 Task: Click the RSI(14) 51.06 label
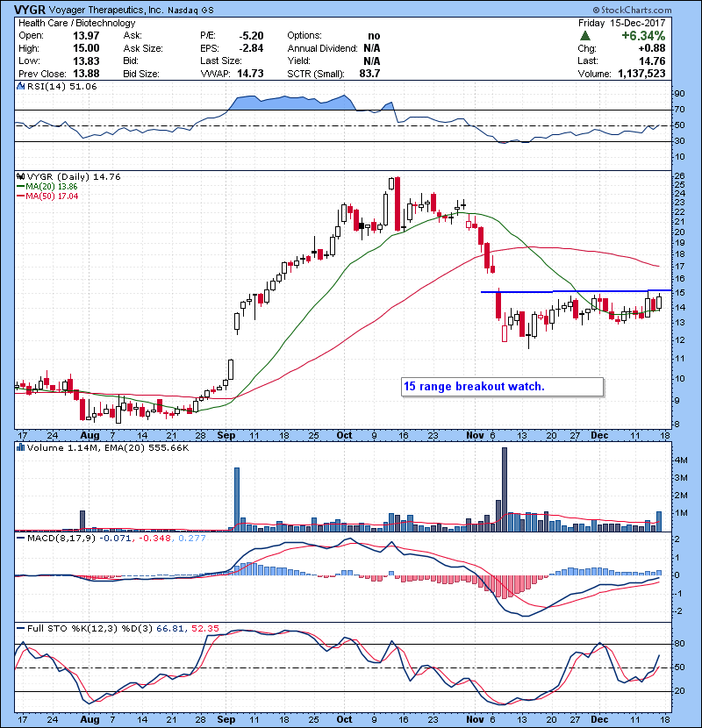coord(61,86)
